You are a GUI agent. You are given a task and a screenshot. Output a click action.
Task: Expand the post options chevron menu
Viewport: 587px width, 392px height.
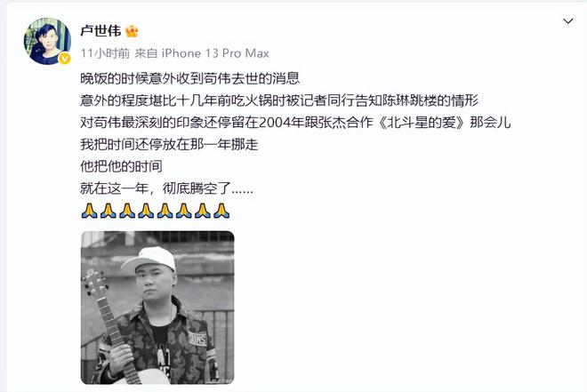[x=568, y=21]
